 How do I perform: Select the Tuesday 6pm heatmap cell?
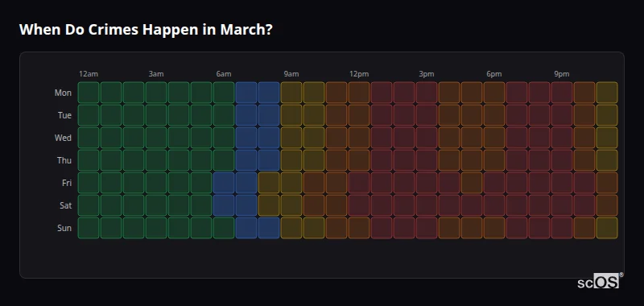(x=494, y=115)
